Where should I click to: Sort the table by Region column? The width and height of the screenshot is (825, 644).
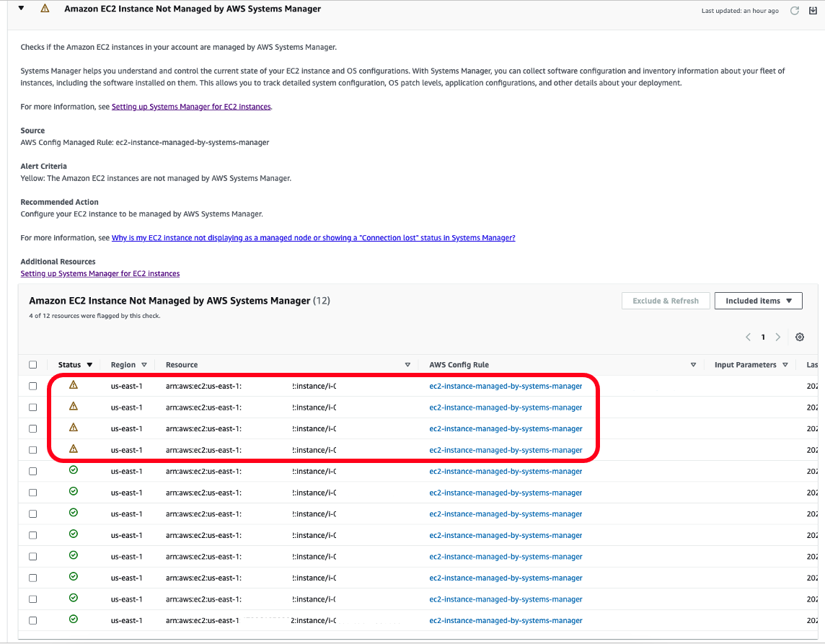pos(129,365)
